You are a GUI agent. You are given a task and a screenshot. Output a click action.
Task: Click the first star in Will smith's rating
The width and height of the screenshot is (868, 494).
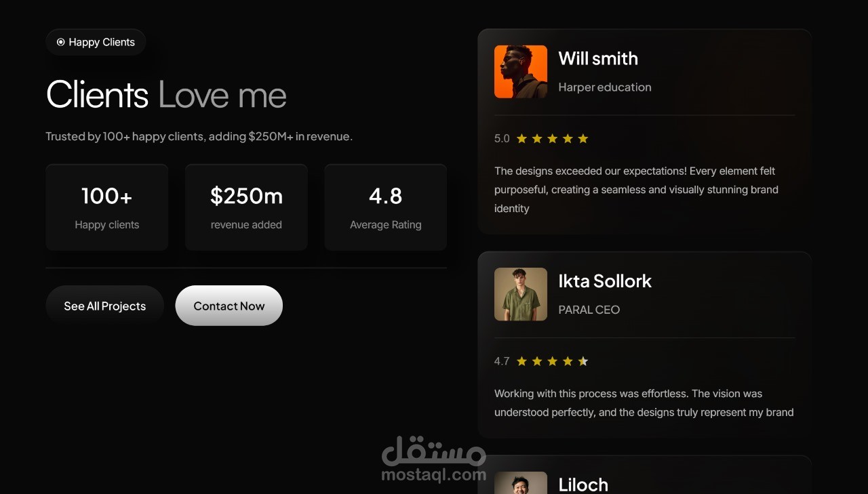pos(521,138)
